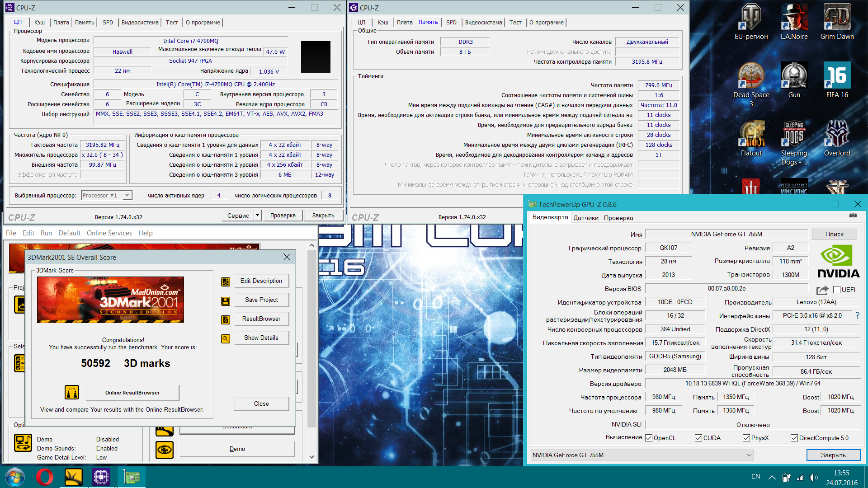The width and height of the screenshot is (868, 488).
Task: Switch to CPU-Z taskbar icon
Action: pos(101,477)
